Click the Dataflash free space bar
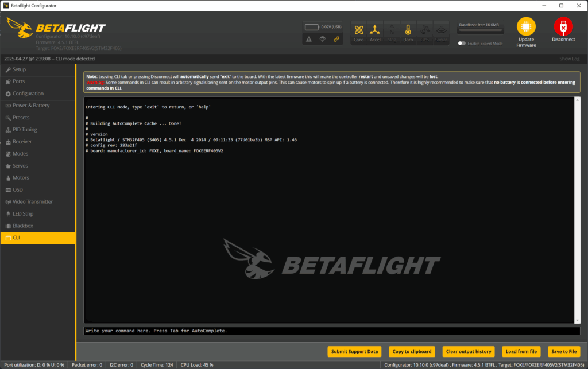The image size is (588, 369). (x=481, y=30)
